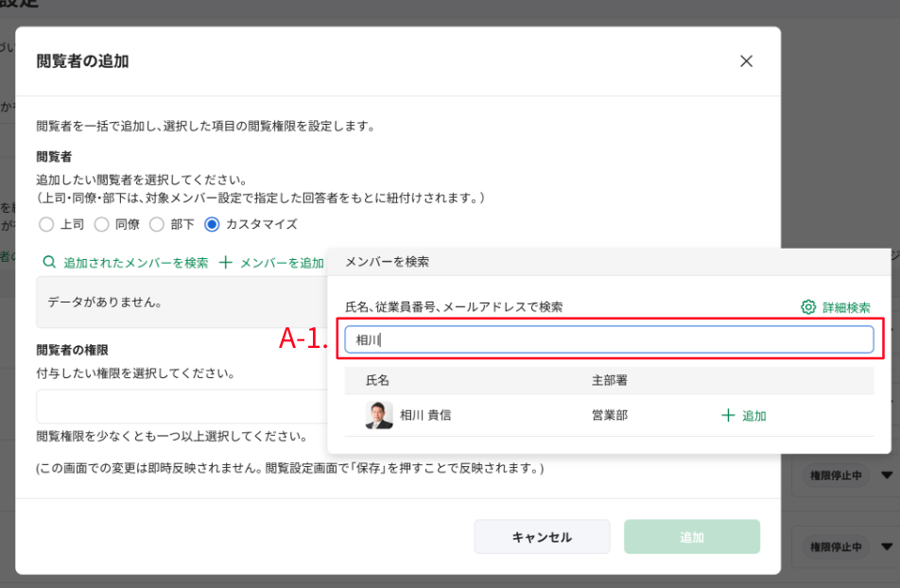This screenshot has width=900, height=588.
Task: Select the 上司 radio button
Action: point(46,224)
